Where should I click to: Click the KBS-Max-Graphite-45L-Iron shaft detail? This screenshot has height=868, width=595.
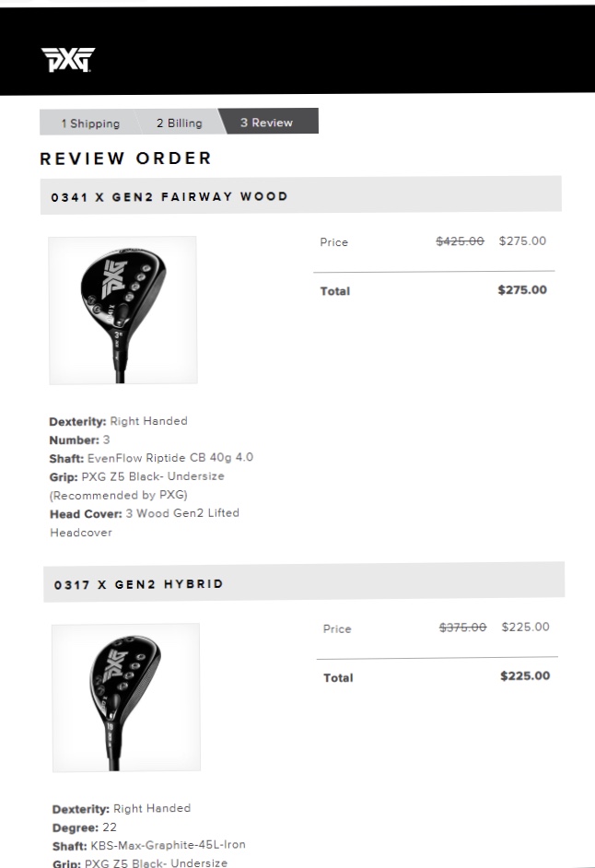(x=168, y=845)
